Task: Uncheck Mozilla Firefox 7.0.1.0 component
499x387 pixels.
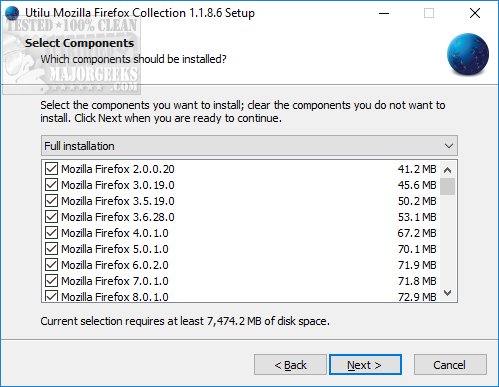Action: pos(51,281)
